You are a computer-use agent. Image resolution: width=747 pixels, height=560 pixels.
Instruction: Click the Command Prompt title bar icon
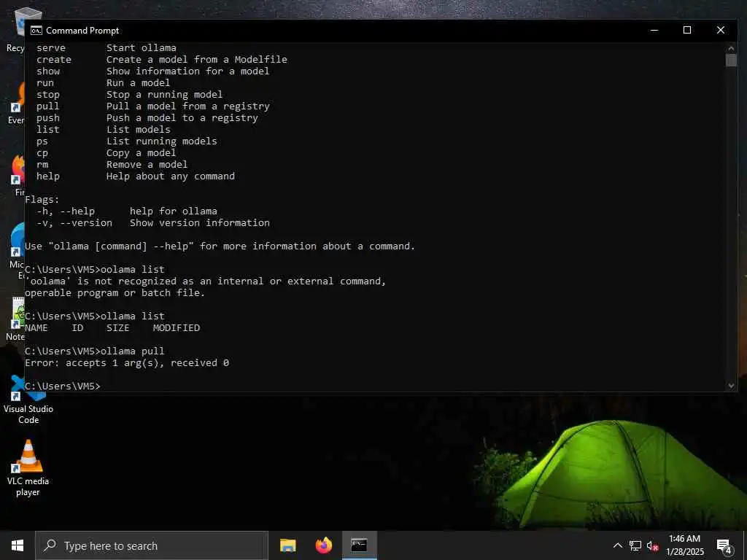point(36,31)
